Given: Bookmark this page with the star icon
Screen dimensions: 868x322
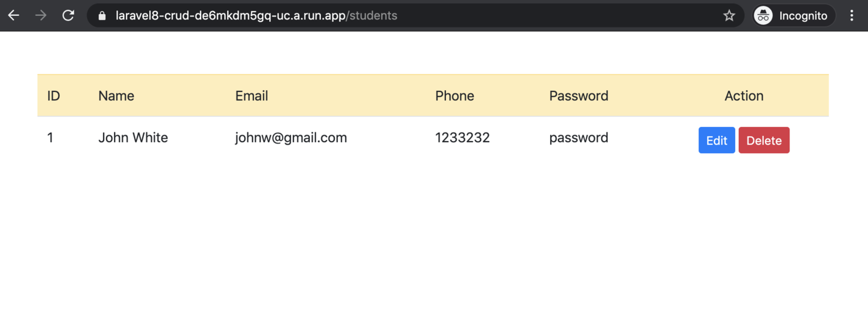Looking at the screenshot, I should pyautogui.click(x=729, y=16).
